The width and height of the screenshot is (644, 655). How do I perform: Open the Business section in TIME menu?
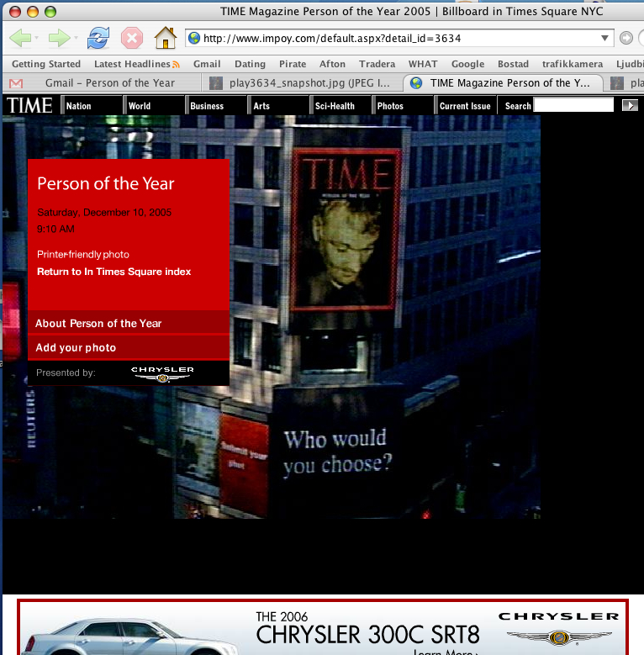[207, 106]
